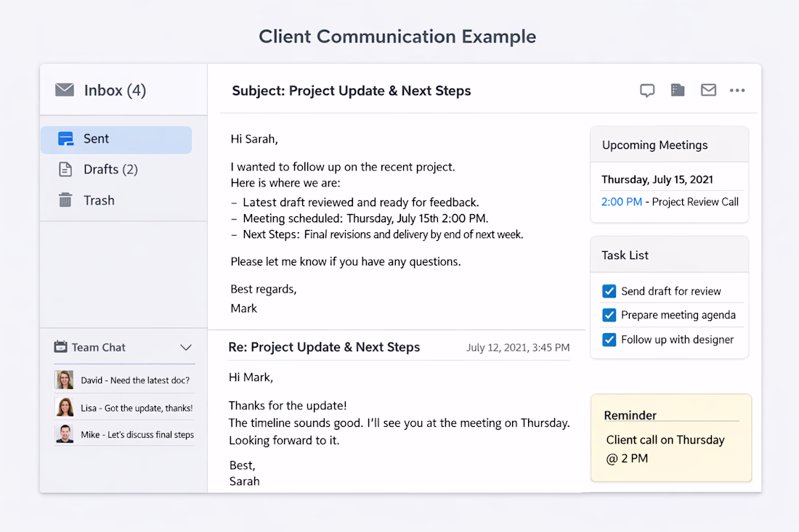799x532 pixels.
Task: Click the Re: Project Update reply heading
Action: pyautogui.click(x=324, y=347)
